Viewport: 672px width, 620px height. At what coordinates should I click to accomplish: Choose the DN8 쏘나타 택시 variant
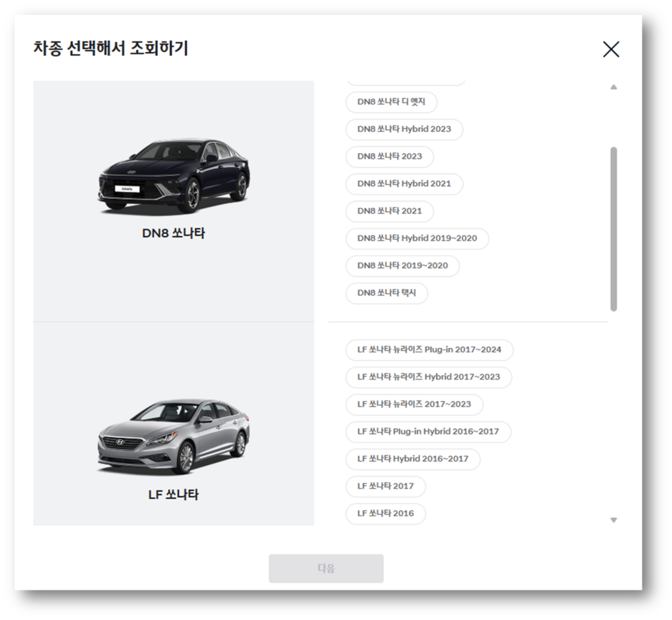[x=388, y=294]
